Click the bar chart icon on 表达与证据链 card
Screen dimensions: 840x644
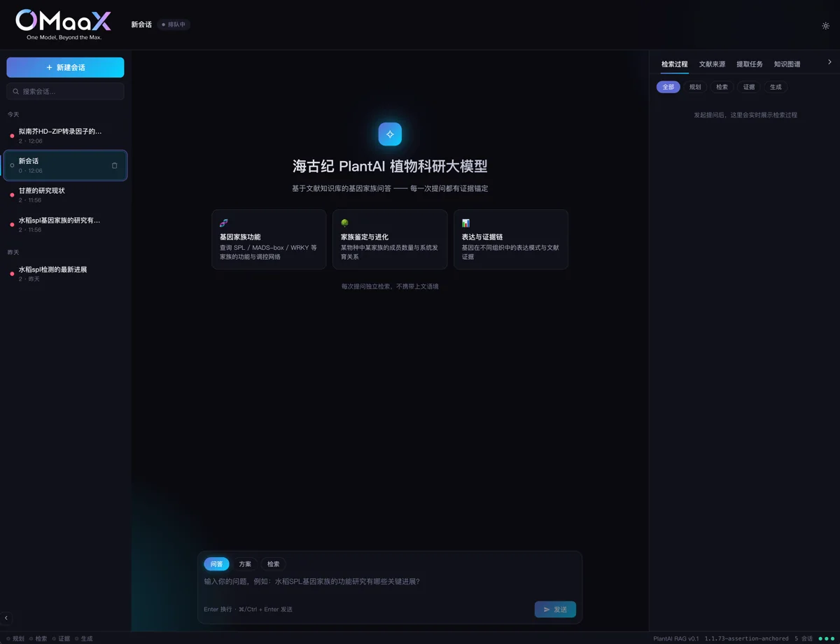[x=465, y=223]
